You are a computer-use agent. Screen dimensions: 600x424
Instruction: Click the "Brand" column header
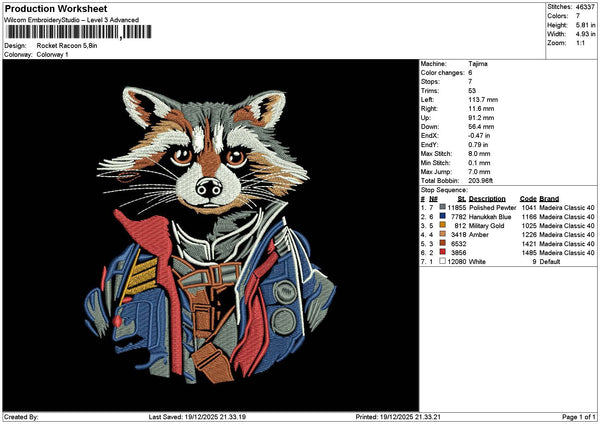click(x=549, y=199)
